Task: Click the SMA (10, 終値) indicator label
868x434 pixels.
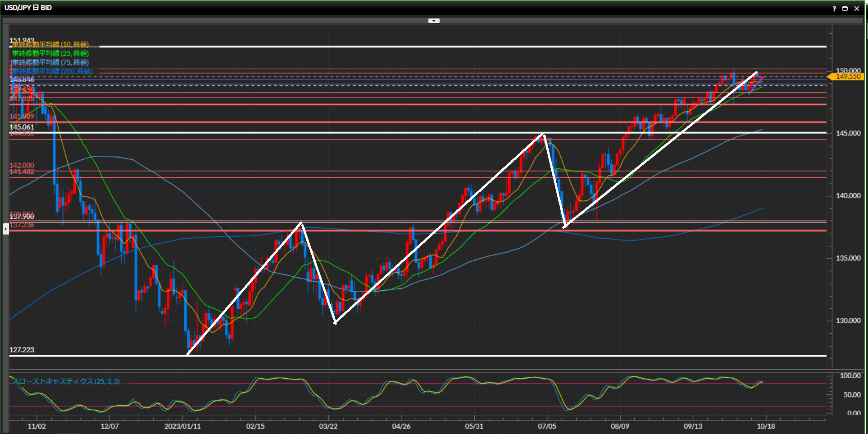Action: [50, 45]
